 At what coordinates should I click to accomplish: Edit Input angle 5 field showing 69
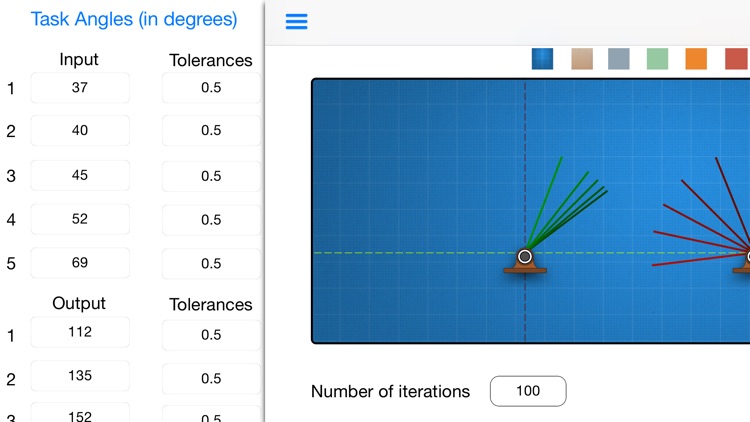click(x=80, y=263)
